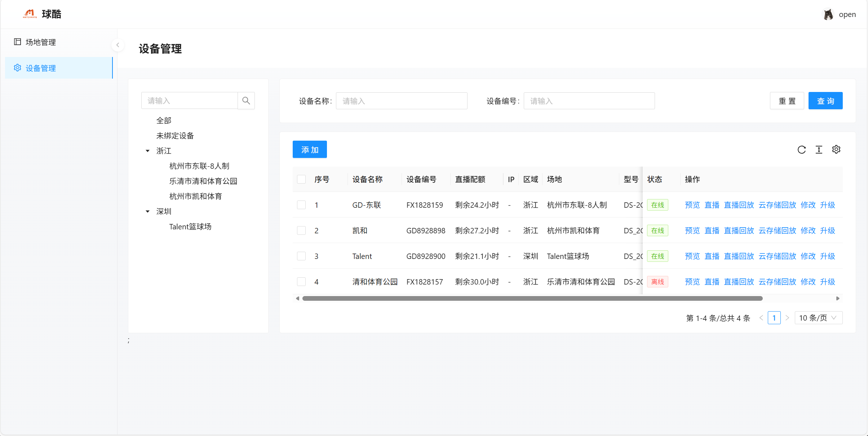Check the checkbox for device GD-东联

(x=301, y=205)
